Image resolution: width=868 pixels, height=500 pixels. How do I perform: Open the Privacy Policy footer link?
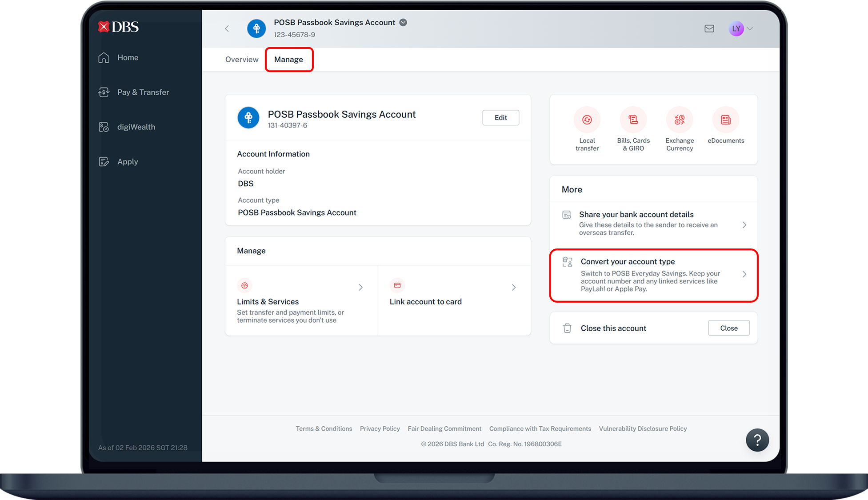click(x=380, y=428)
